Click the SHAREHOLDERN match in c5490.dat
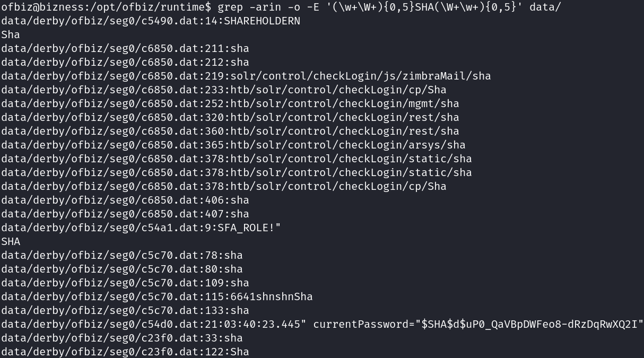The width and height of the screenshot is (644, 358). point(262,21)
